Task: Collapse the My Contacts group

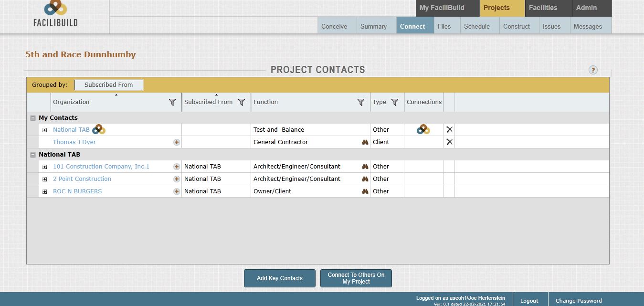Action: (33, 118)
